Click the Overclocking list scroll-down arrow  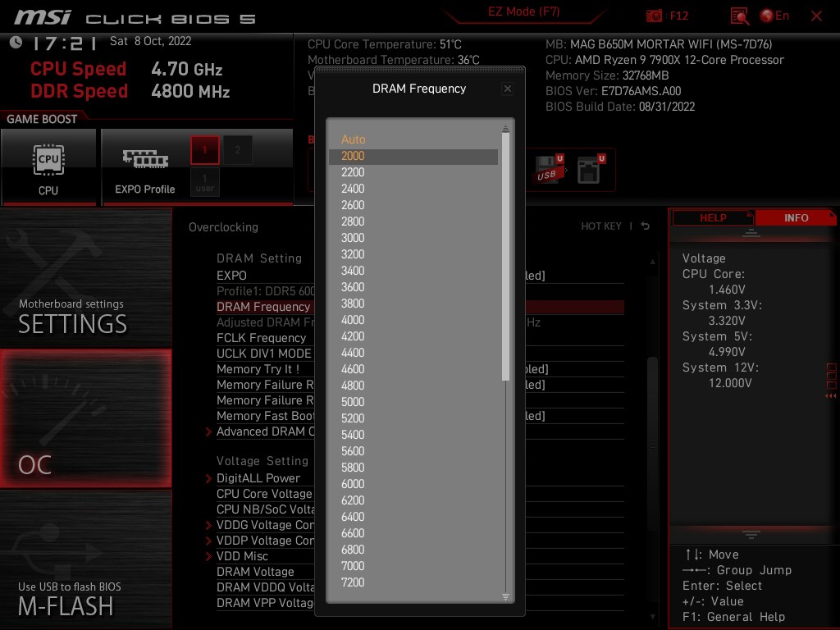[652, 617]
